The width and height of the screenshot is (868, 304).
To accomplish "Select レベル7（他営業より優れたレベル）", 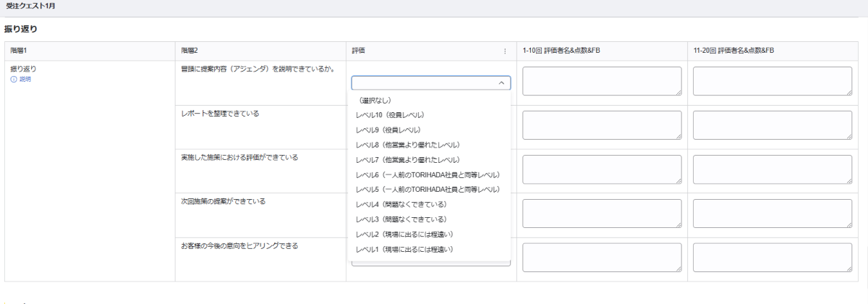I will coord(408,160).
